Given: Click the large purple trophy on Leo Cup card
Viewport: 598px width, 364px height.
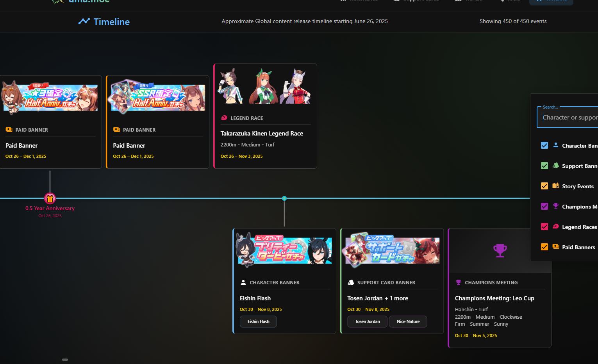Looking at the screenshot, I should coord(500,250).
